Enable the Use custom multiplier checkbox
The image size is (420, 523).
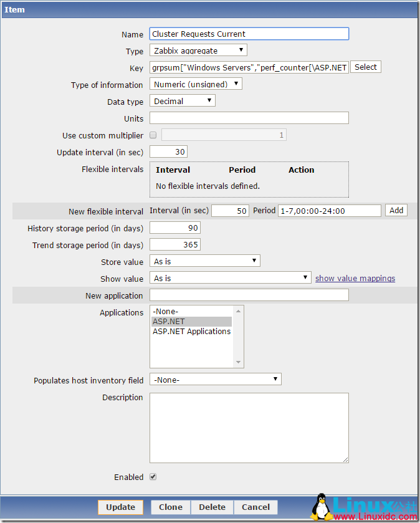(153, 135)
